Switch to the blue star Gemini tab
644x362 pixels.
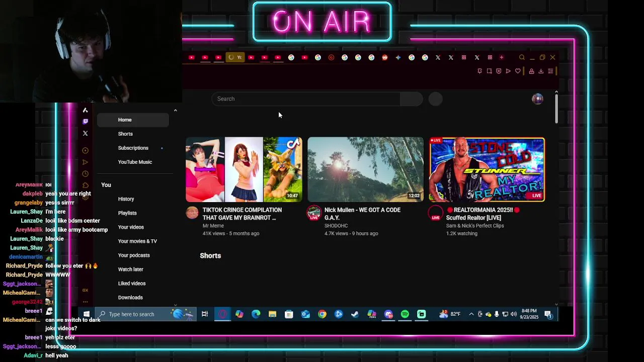pos(398,57)
